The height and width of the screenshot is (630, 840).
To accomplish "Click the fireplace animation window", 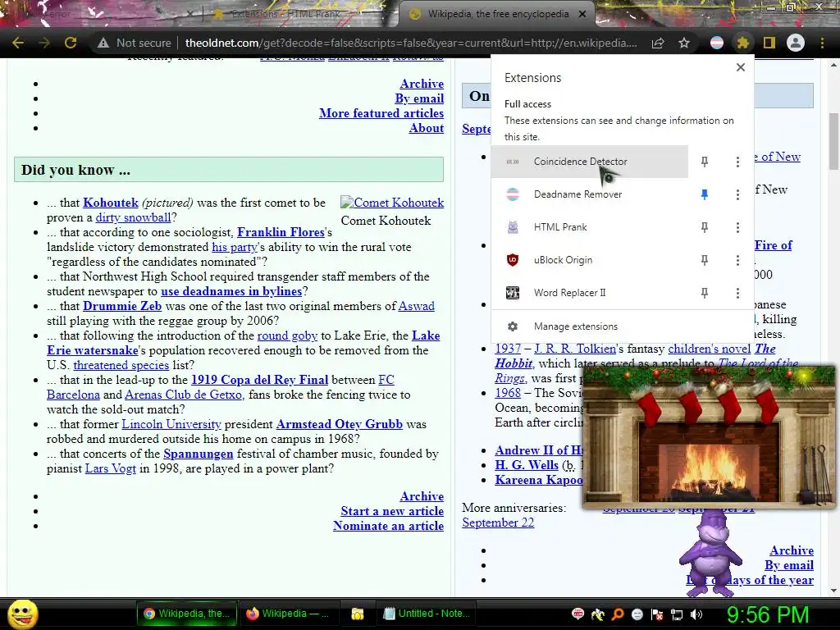I will (x=709, y=437).
